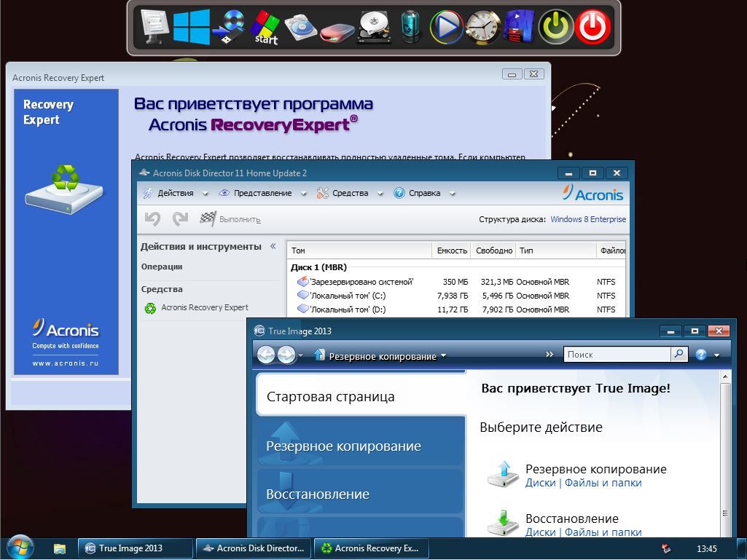747x560 pixels.
Task: Expand dropdown arrow next to Справка
Action: (x=453, y=194)
